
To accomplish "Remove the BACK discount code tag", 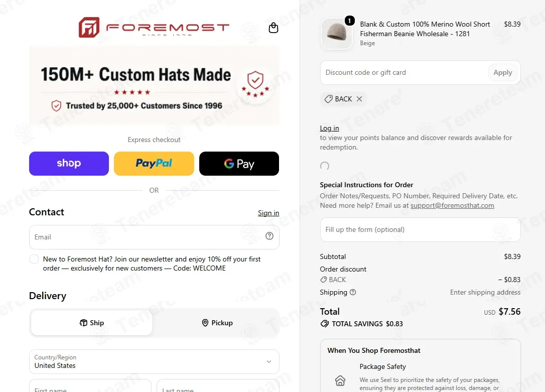I will coord(359,99).
